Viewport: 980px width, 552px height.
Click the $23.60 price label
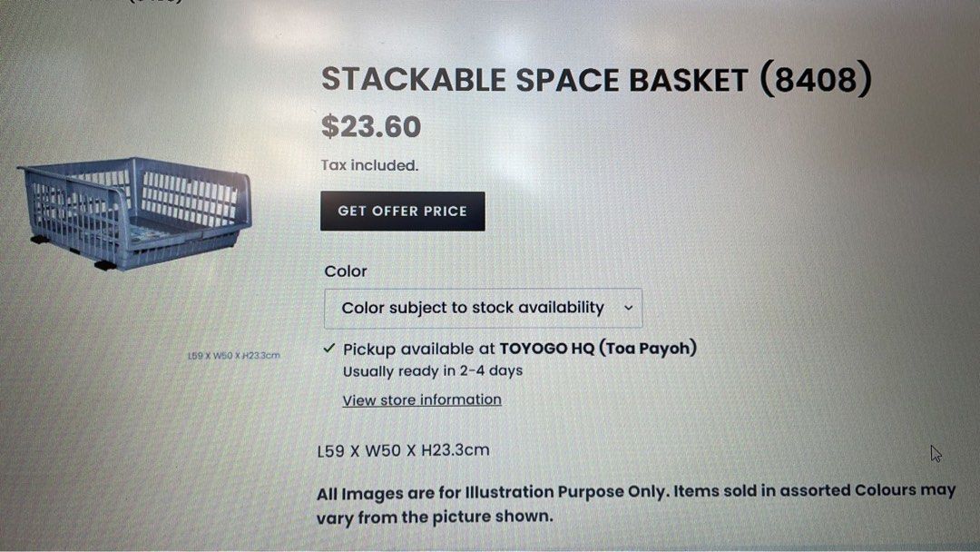(371, 127)
